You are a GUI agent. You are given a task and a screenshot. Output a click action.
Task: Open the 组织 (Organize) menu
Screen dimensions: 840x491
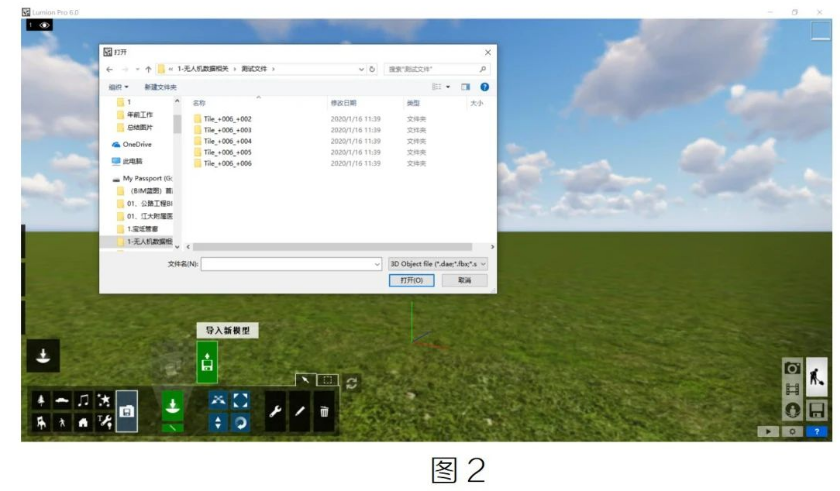[x=118, y=87]
